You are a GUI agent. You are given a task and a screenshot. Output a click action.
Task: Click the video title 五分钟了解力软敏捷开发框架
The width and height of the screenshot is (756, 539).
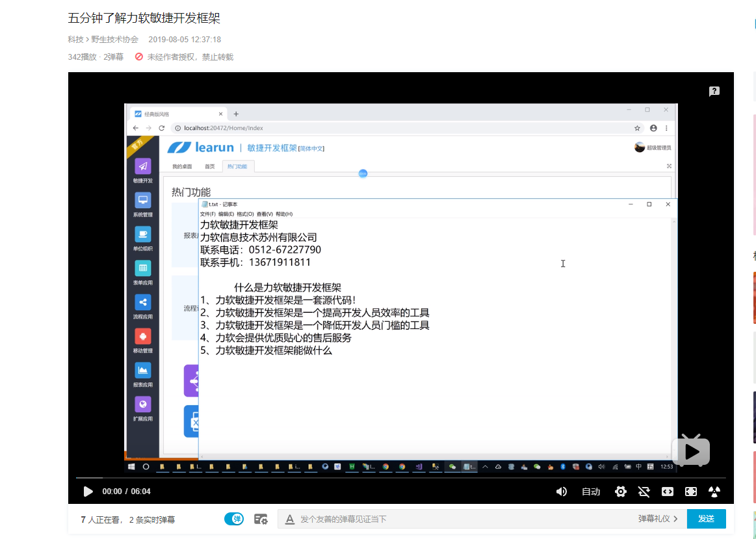pos(144,18)
